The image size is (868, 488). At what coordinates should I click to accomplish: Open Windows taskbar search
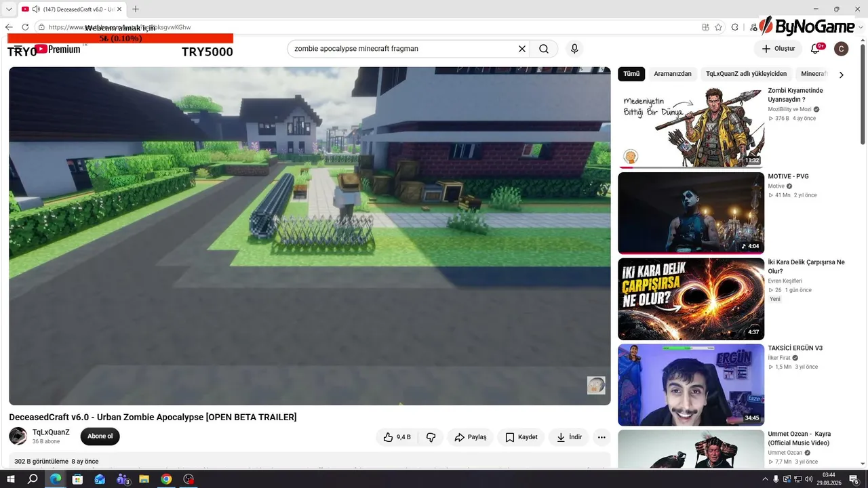click(33, 479)
